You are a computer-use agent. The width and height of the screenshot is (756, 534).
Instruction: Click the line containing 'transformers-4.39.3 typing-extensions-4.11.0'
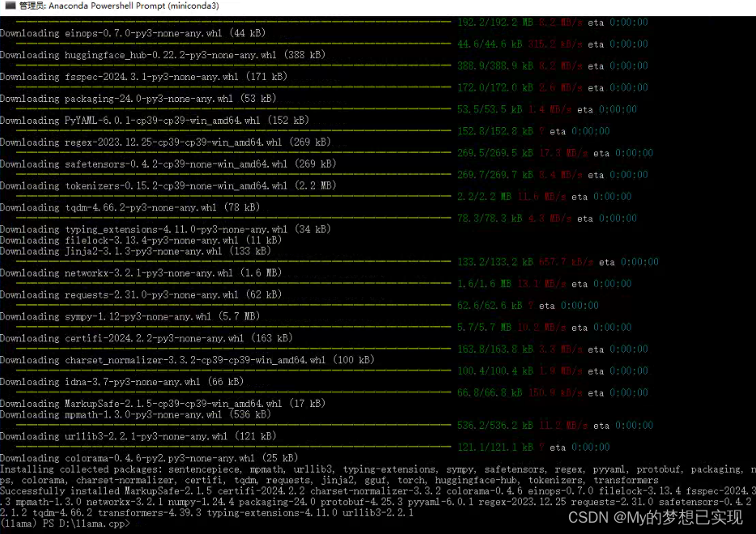pyautogui.click(x=207, y=512)
